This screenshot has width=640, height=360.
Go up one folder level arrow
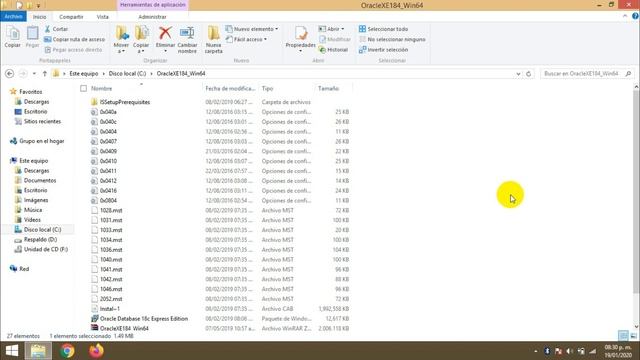point(44,74)
